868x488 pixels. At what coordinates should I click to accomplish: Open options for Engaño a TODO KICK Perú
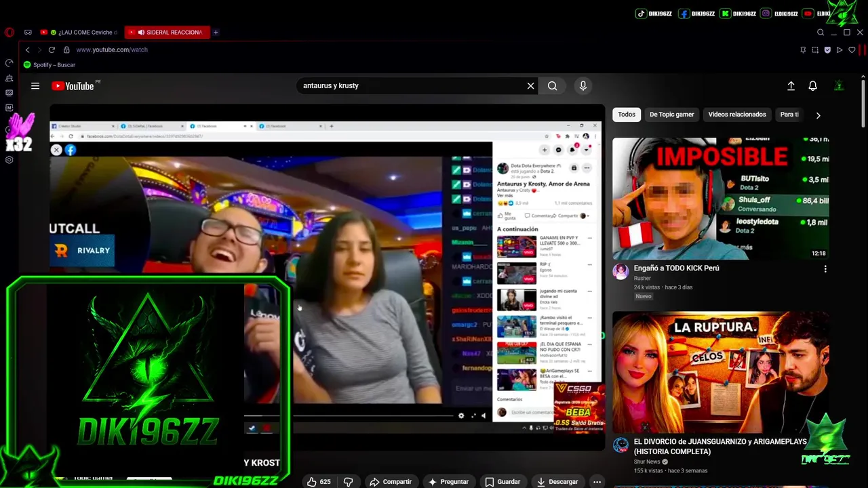(825, 269)
